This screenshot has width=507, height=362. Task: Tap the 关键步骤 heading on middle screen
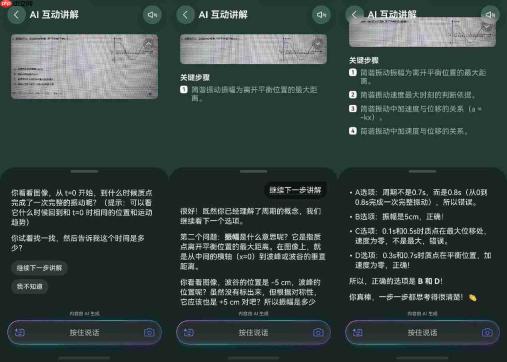coord(195,78)
